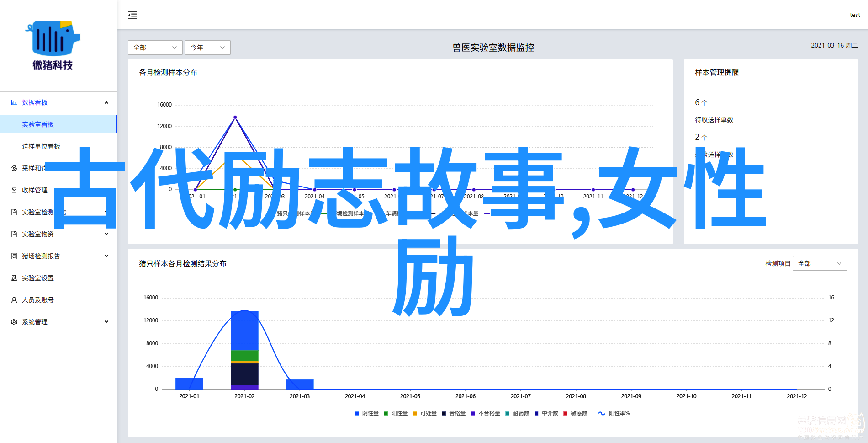Image resolution: width=868 pixels, height=443 pixels.
Task: Expand the 系统管理 submenu chevron
Action: point(106,322)
